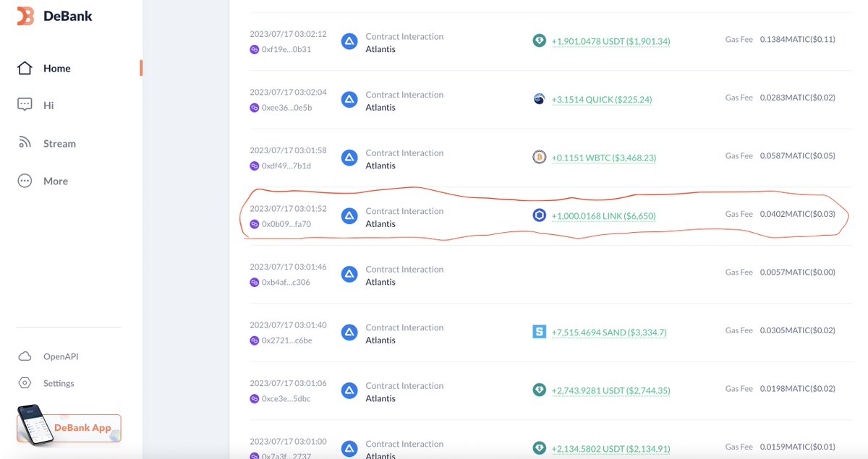Click gas fee 0.0305MATIC($0.02)
Viewport: 868px width, 459px height.
click(797, 330)
